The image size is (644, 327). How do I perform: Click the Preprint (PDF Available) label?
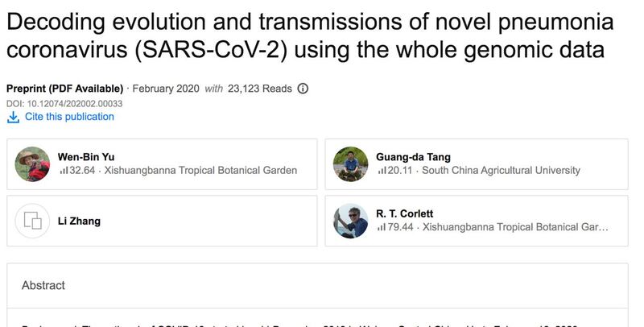64,89
